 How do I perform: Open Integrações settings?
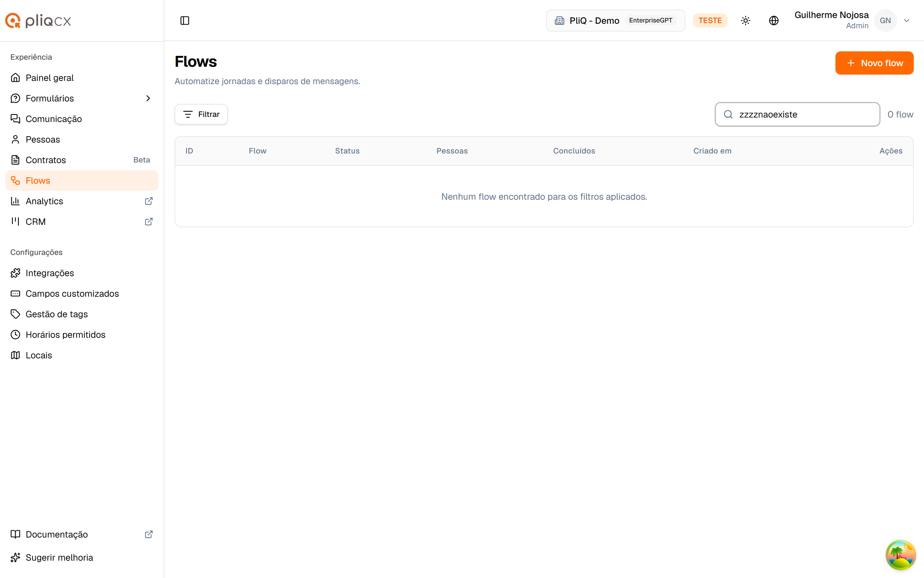point(82,273)
